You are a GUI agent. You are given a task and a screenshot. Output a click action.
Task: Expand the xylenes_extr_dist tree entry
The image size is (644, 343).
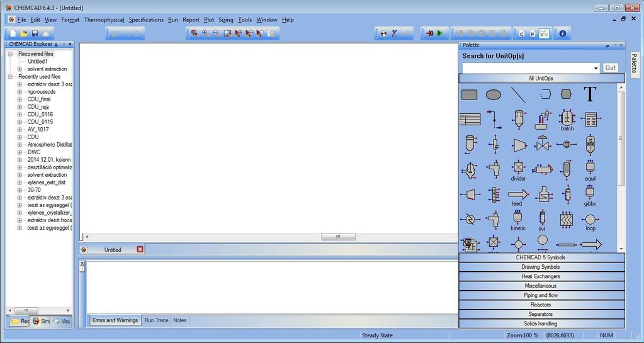[x=20, y=183]
